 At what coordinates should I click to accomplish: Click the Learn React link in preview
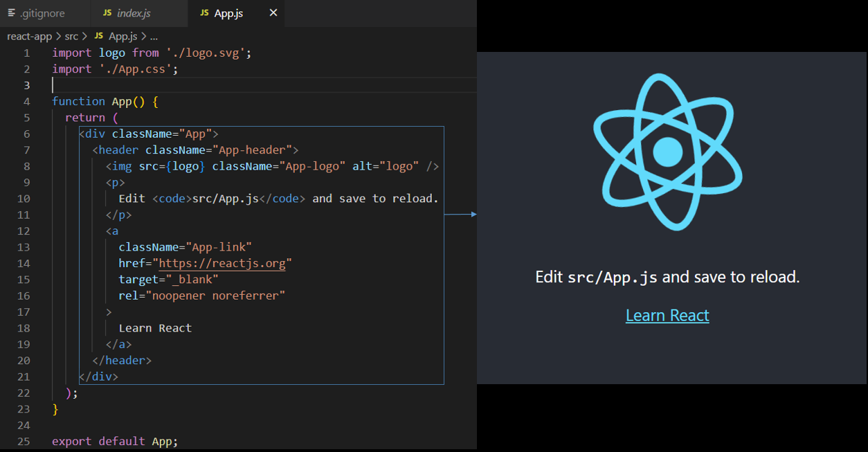[667, 316]
